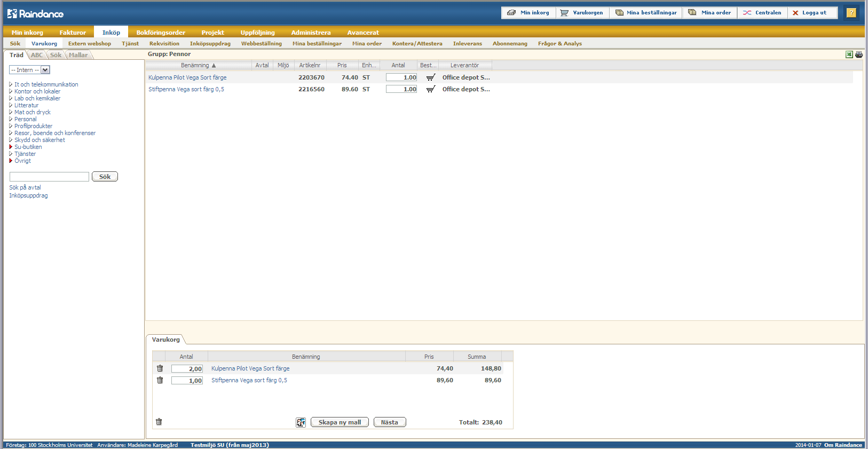Expand Profilprodukter tree node
868x449 pixels.
11,126
